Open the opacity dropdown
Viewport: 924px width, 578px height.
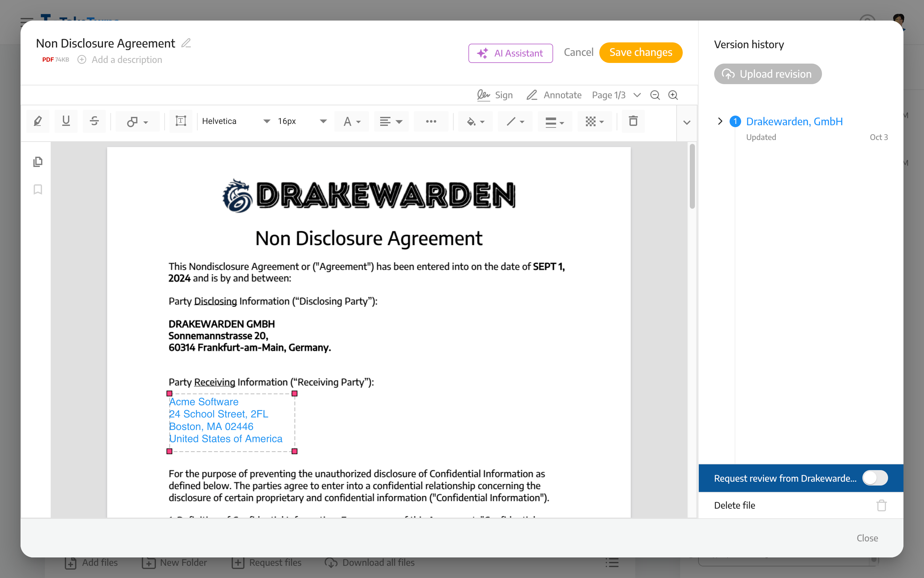[x=595, y=122]
